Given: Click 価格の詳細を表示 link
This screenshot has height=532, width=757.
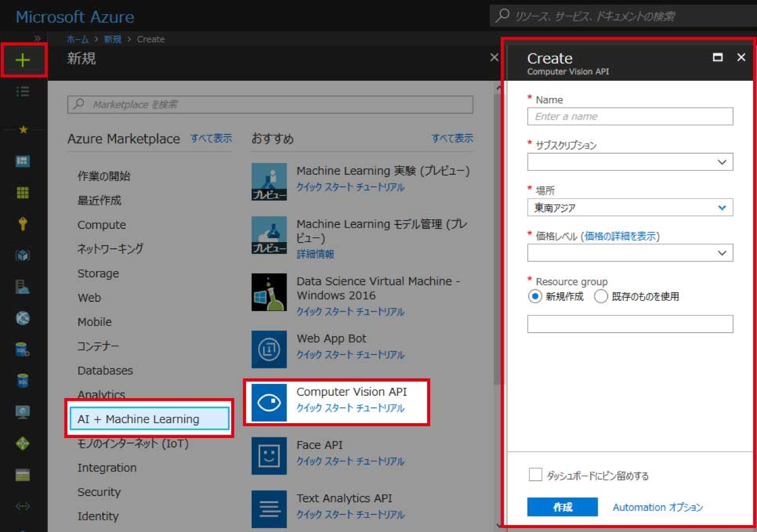Looking at the screenshot, I should pyautogui.click(x=620, y=236).
